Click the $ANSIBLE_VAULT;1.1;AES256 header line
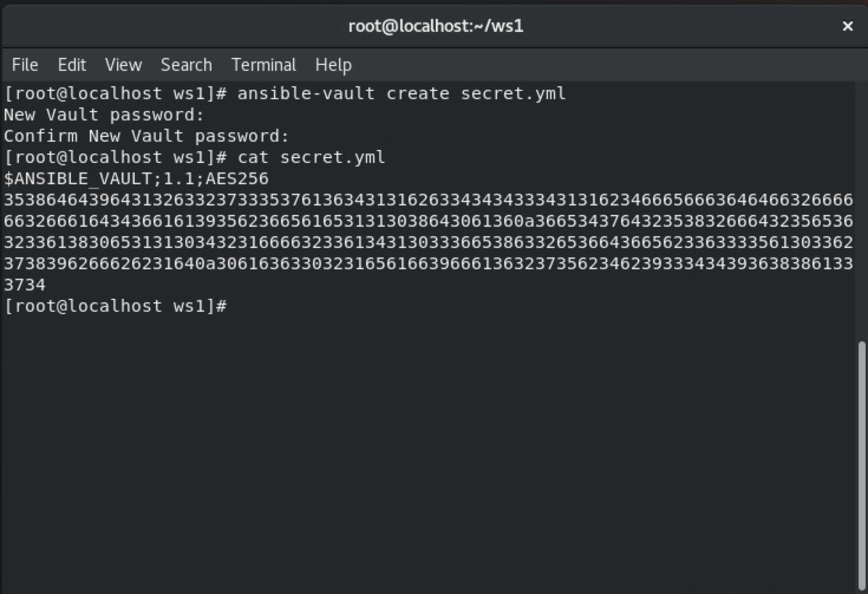 coord(136,179)
